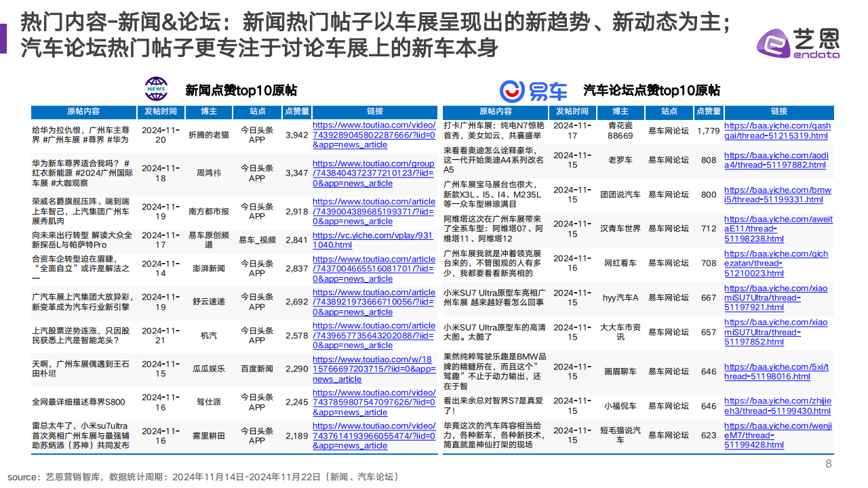
Task: Open toutiao article link 7437004665516081701
Action: coord(374,268)
